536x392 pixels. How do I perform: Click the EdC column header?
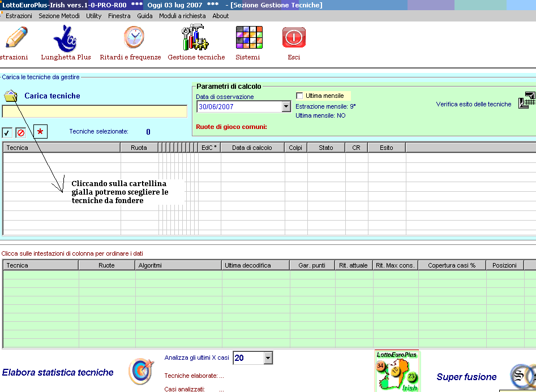click(x=209, y=148)
